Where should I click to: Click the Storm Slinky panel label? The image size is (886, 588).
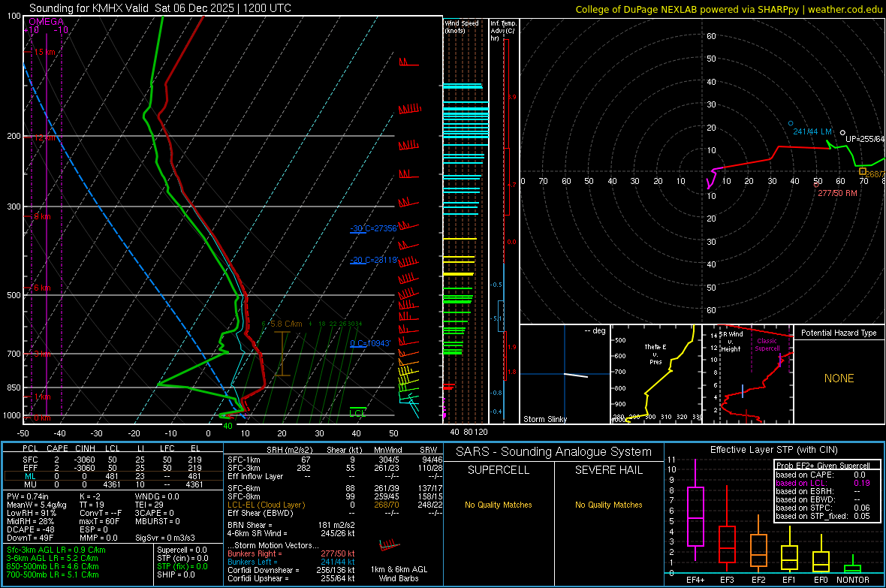pyautogui.click(x=544, y=419)
